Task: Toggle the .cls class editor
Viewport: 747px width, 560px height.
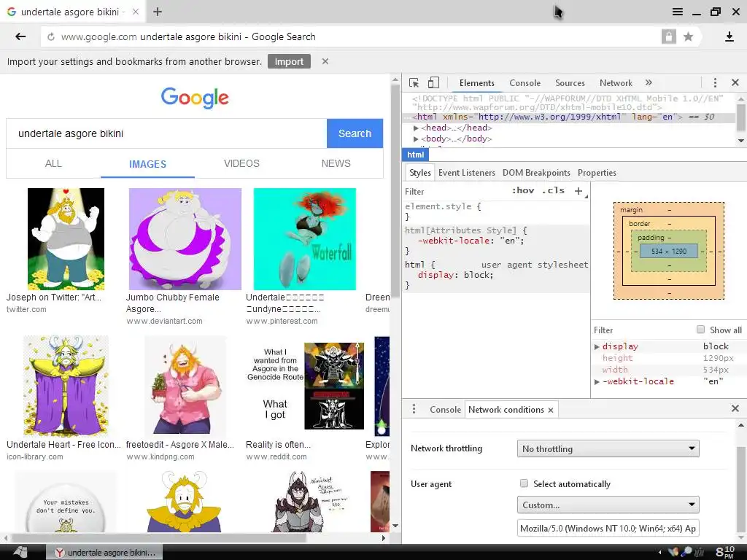Action: click(553, 190)
